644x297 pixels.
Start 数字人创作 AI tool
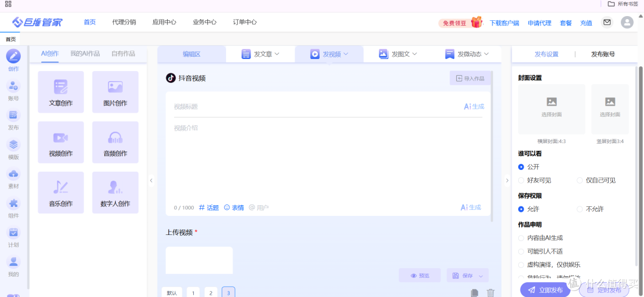[116, 193]
